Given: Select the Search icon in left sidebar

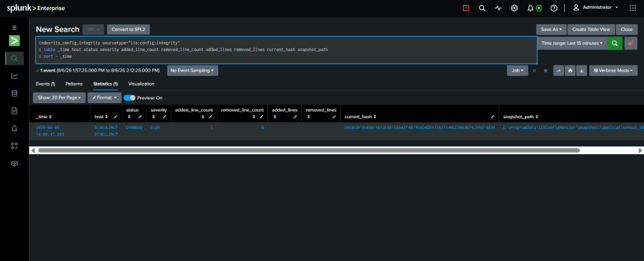Looking at the screenshot, I should click(14, 58).
